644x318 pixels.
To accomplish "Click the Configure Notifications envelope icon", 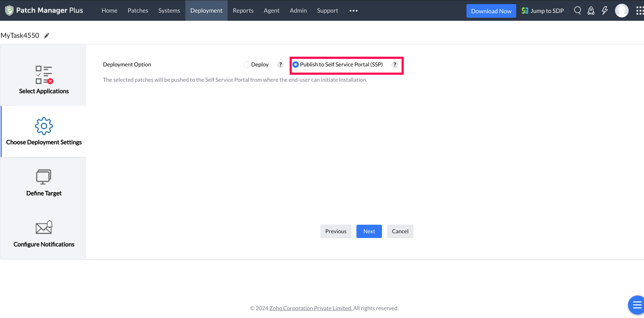I will coord(44,227).
